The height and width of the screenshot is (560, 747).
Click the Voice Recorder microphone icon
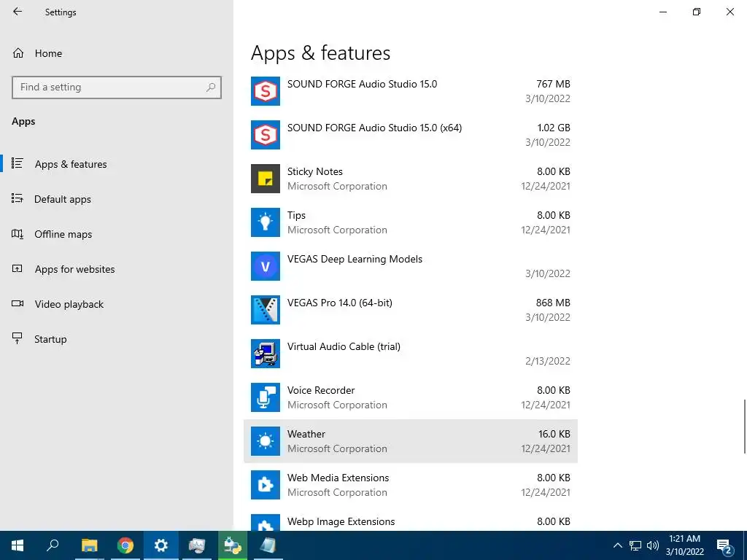266,397
